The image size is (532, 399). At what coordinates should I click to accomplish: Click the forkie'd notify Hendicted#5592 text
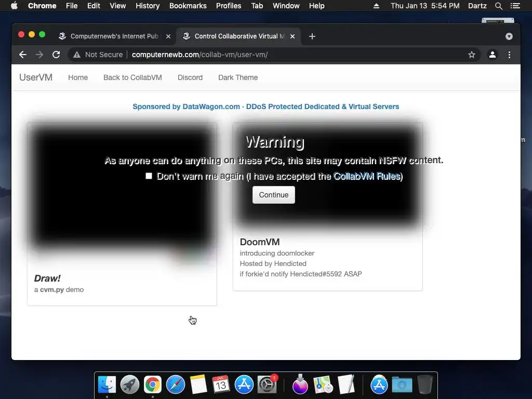point(301,274)
